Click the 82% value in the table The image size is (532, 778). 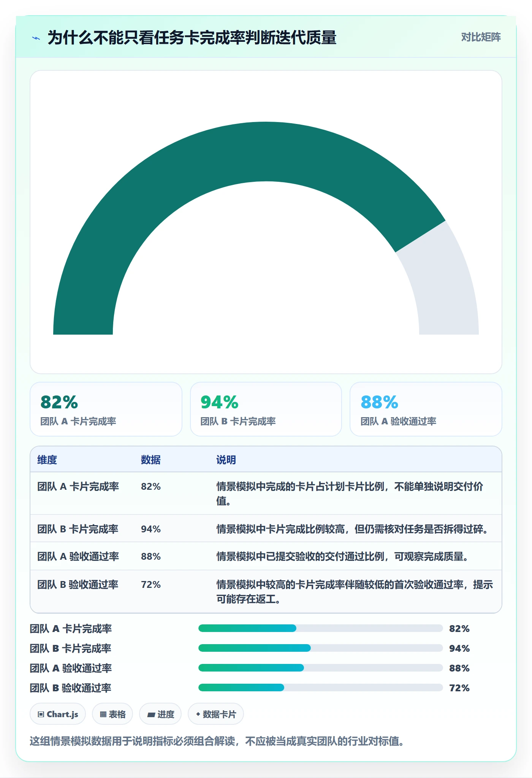pyautogui.click(x=151, y=486)
